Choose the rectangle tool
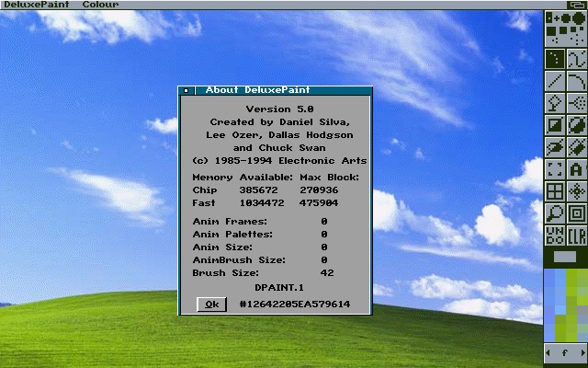This screenshot has height=368, width=588. (x=555, y=125)
